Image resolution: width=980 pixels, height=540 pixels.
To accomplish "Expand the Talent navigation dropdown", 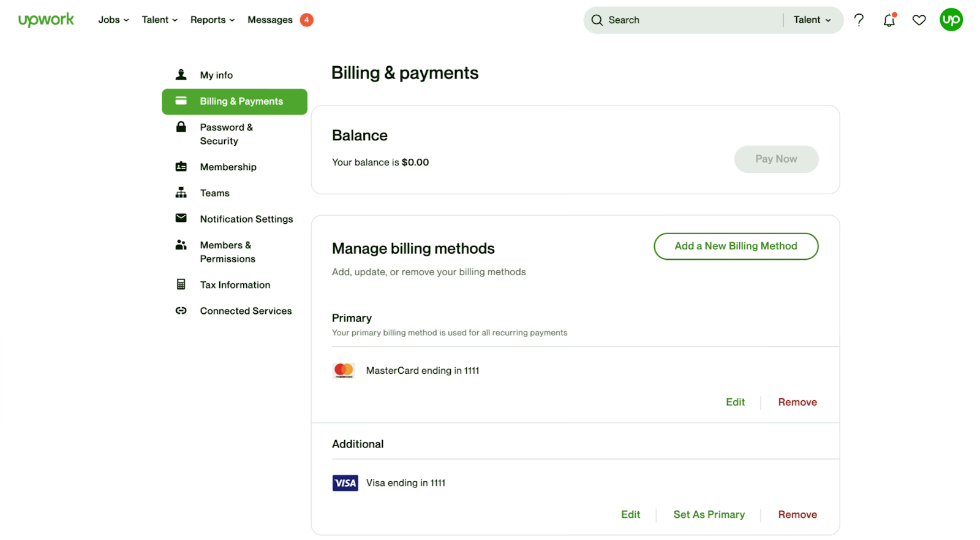I will pyautogui.click(x=159, y=20).
